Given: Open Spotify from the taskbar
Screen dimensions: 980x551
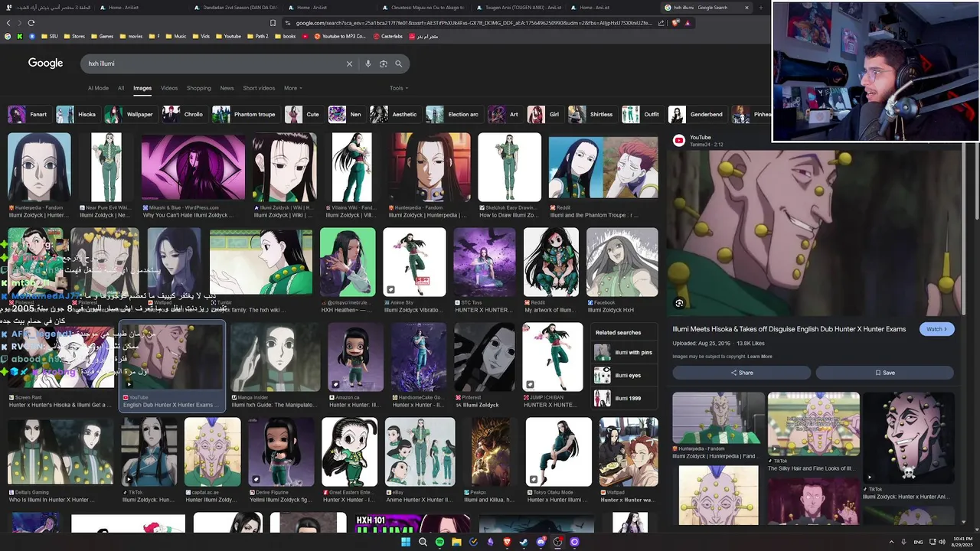Looking at the screenshot, I should click(439, 542).
